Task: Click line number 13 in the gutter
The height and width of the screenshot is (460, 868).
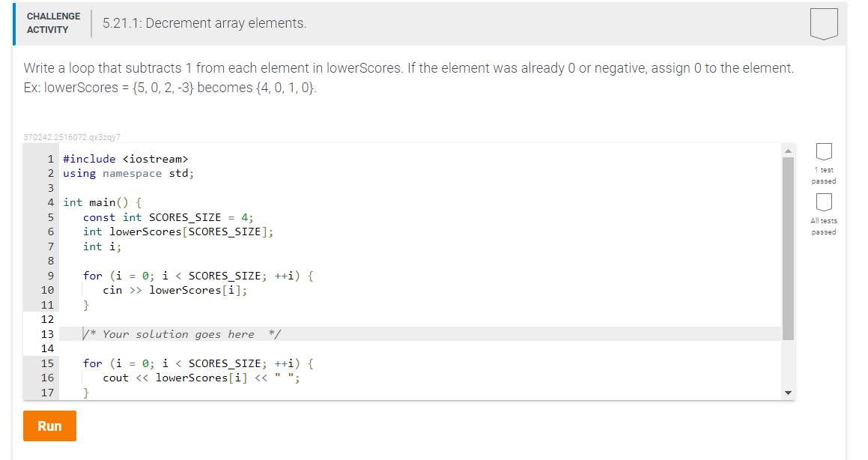Action: 47,334
